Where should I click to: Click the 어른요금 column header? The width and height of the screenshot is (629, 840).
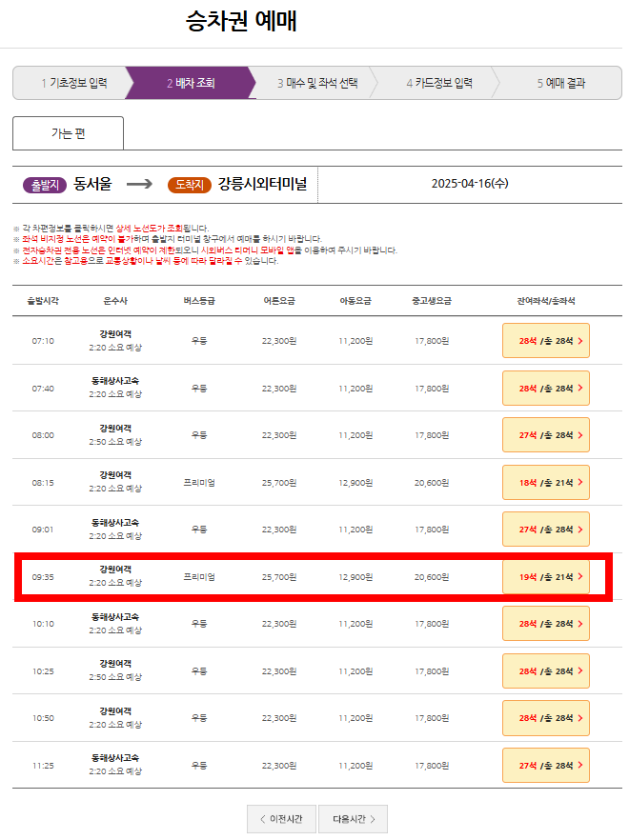click(x=279, y=301)
